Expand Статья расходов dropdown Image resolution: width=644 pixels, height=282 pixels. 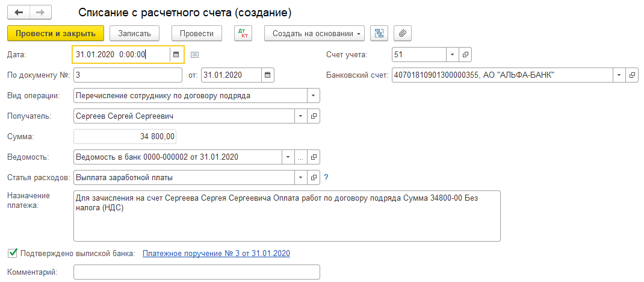tap(300, 178)
